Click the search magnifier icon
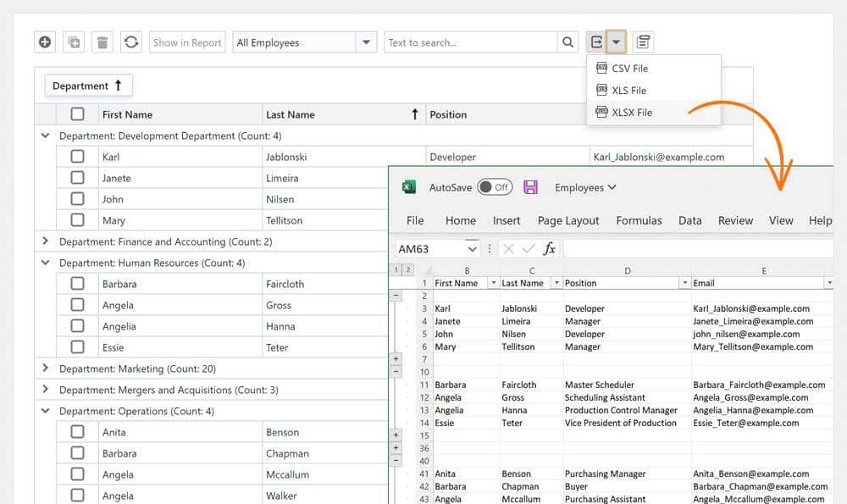 pyautogui.click(x=568, y=42)
